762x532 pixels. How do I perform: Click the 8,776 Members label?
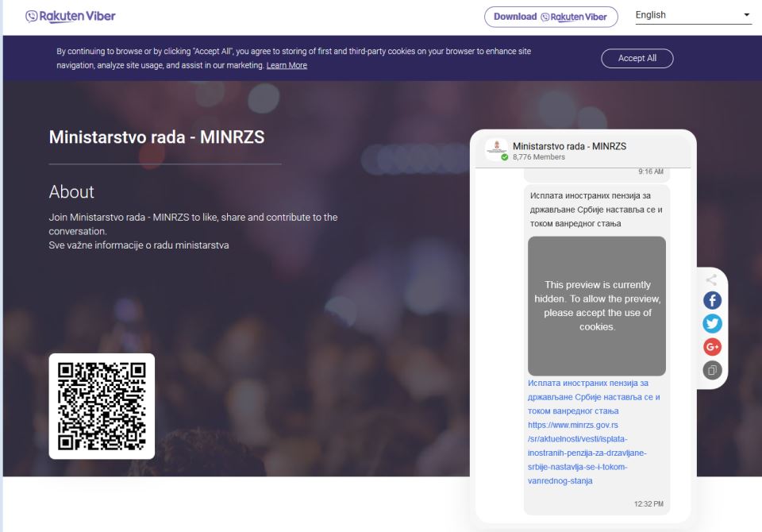coord(539,157)
